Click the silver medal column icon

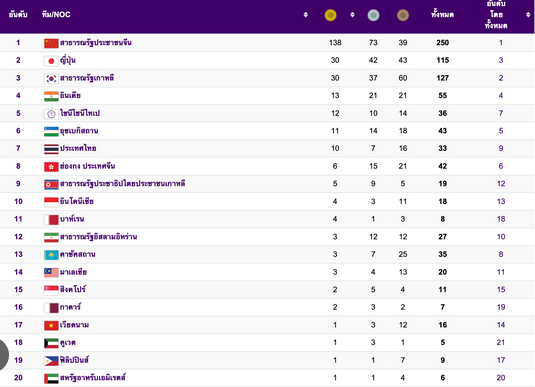click(x=373, y=15)
